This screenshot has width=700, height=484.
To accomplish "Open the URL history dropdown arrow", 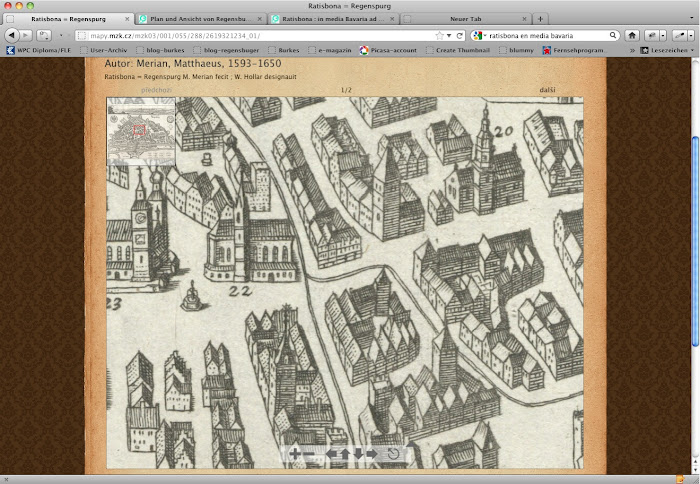I will click(448, 35).
